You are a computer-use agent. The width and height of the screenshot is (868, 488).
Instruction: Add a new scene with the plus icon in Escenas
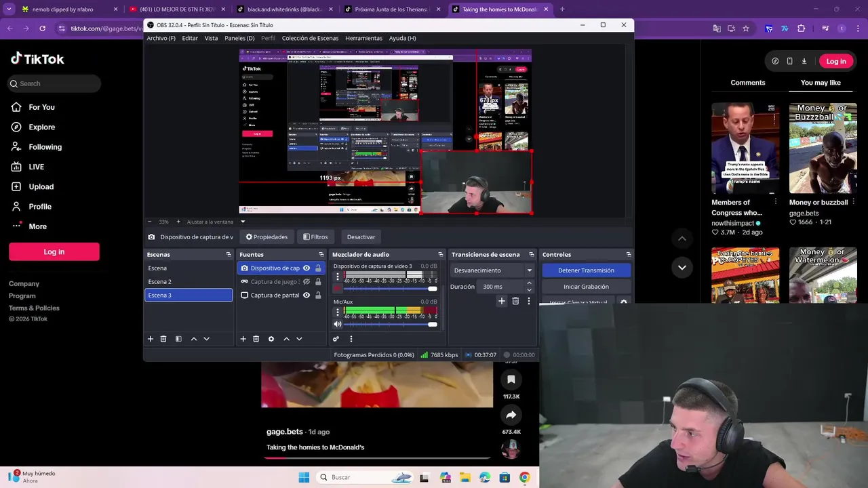point(151,339)
